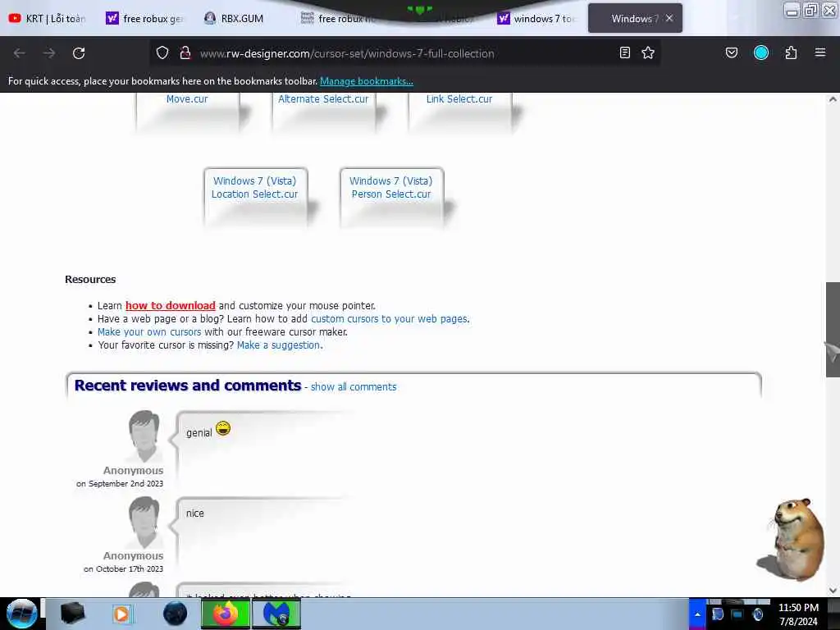Click the network tray icon
This screenshot has height=630, width=840.
pyautogui.click(x=737, y=614)
